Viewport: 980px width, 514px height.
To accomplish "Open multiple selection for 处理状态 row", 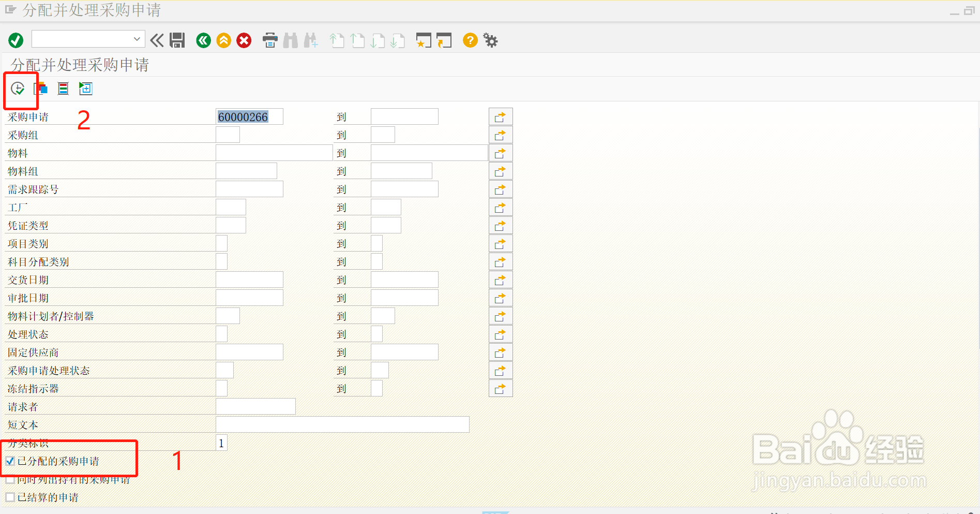I will click(x=501, y=334).
